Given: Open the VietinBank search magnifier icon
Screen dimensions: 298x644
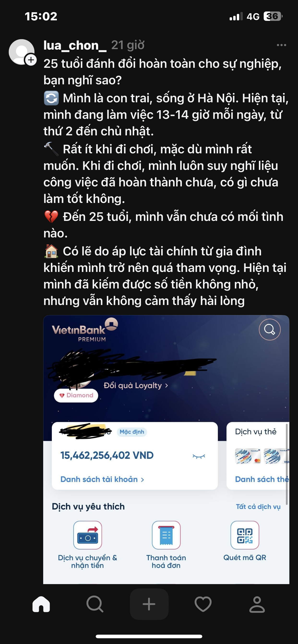Looking at the screenshot, I should (x=269, y=329).
